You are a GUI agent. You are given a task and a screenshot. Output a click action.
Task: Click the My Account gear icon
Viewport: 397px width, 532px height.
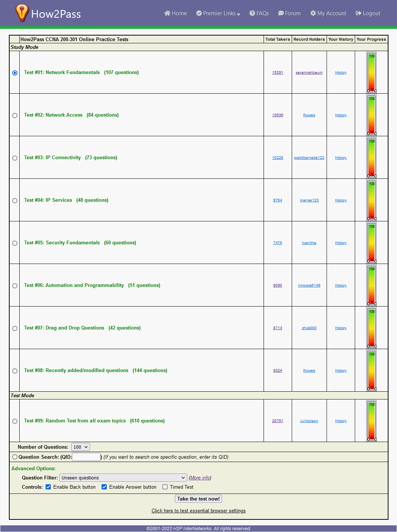click(x=313, y=13)
